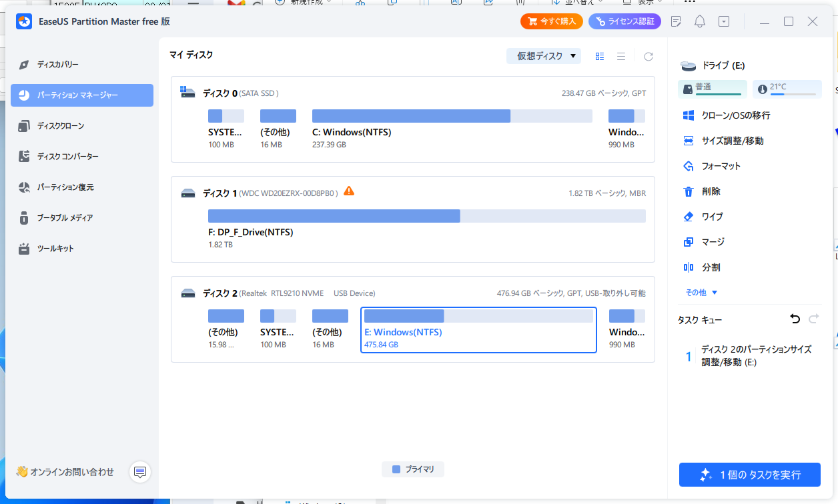
Task: Choose 分割 action
Action: tap(701, 267)
